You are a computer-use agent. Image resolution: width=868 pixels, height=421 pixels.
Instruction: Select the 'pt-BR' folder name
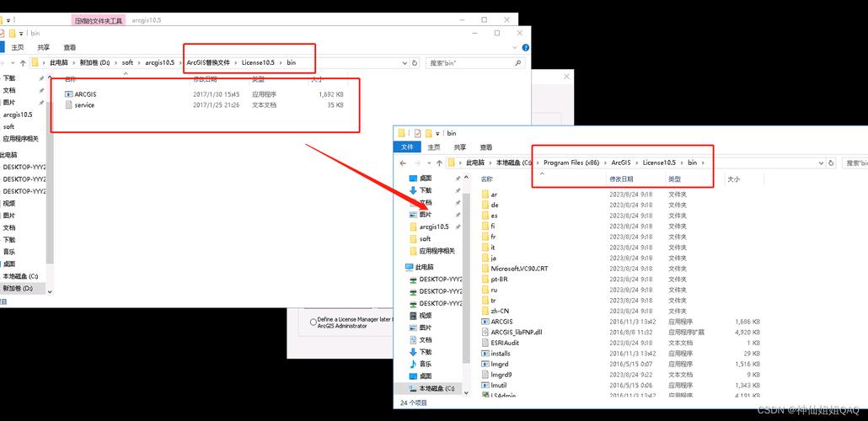500,279
